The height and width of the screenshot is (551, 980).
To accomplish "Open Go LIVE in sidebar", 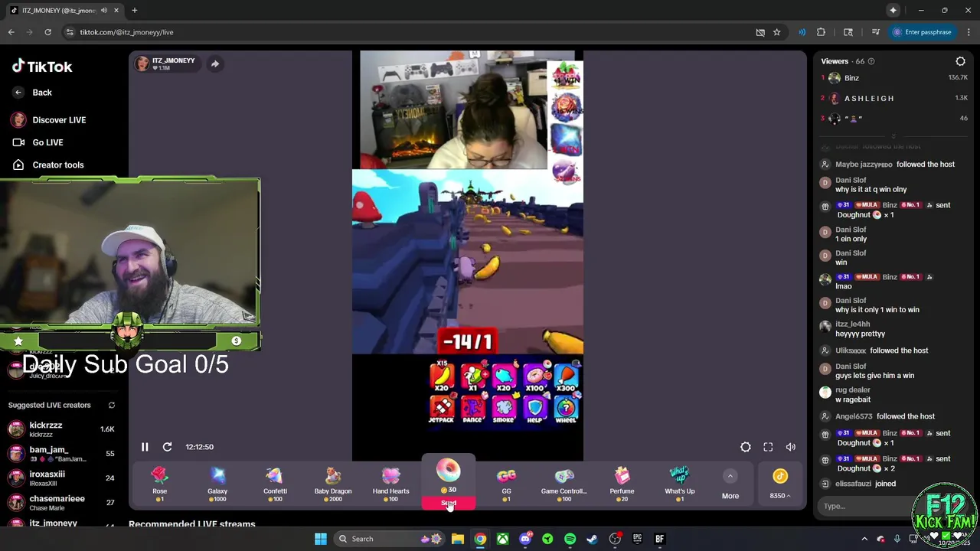I will point(38,142).
